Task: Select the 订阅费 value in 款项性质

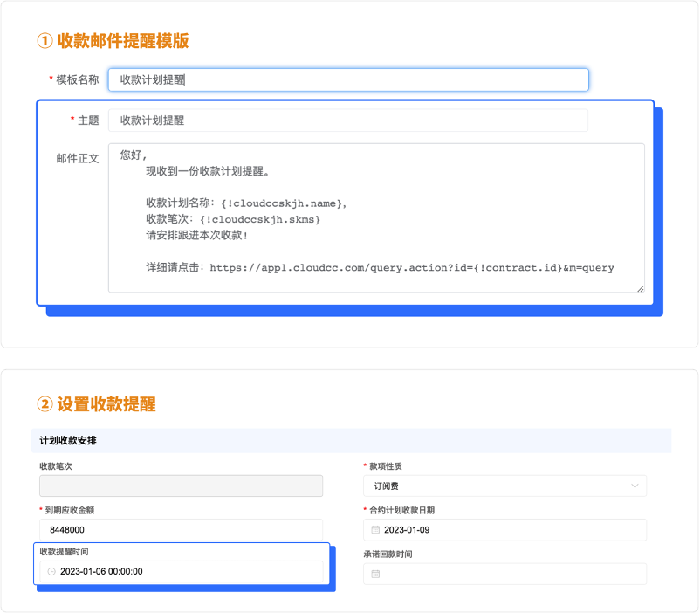Action: pyautogui.click(x=386, y=486)
